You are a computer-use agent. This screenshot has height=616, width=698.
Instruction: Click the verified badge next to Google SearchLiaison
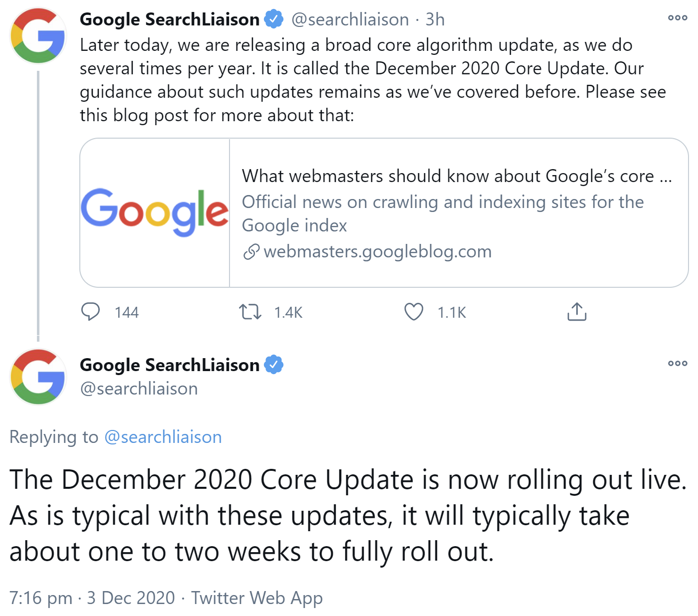[x=273, y=18]
